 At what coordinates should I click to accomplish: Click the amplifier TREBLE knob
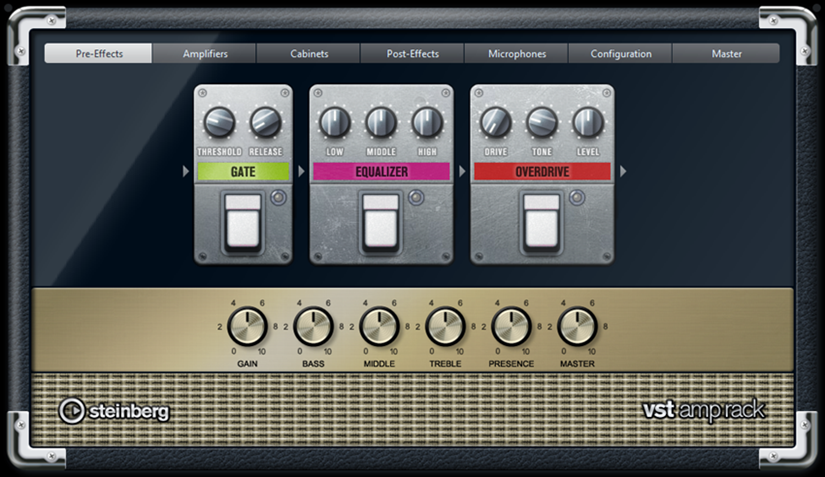coord(445,326)
